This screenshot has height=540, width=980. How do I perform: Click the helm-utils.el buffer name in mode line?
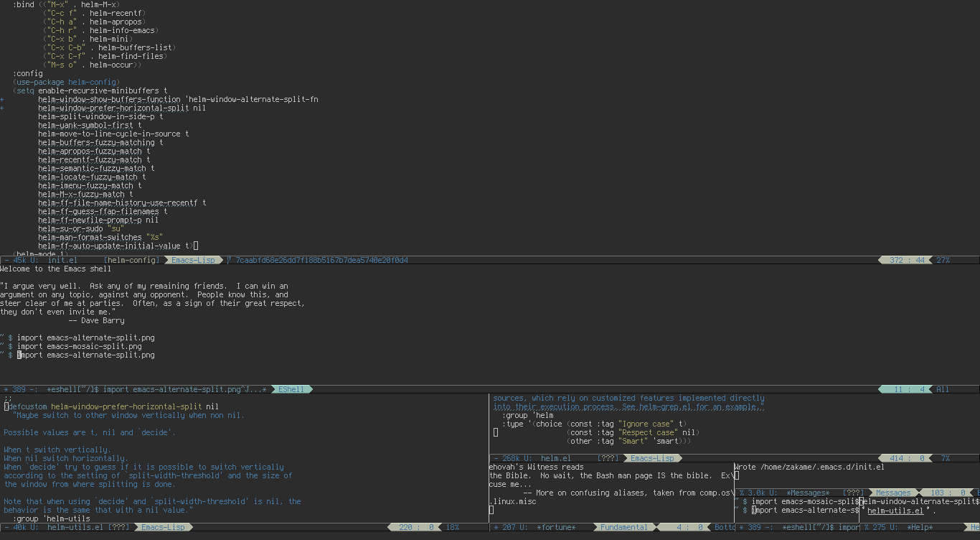75,527
